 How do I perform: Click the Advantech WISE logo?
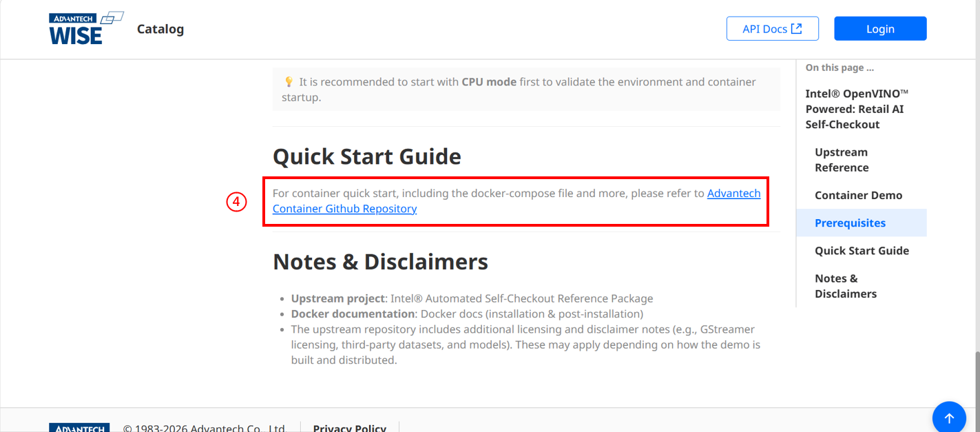86,28
